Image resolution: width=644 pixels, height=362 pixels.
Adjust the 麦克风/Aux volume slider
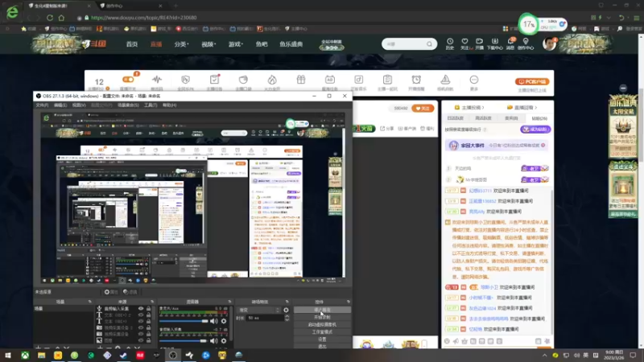pyautogui.click(x=184, y=321)
